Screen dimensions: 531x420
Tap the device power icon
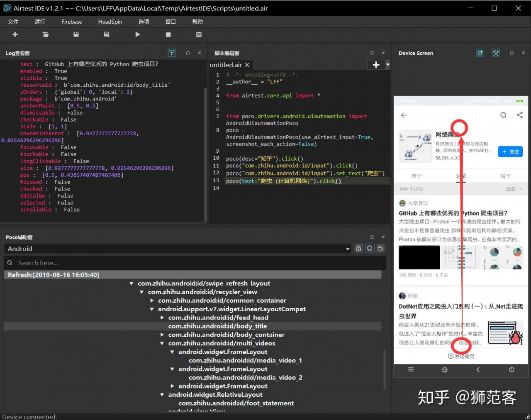[512, 369]
